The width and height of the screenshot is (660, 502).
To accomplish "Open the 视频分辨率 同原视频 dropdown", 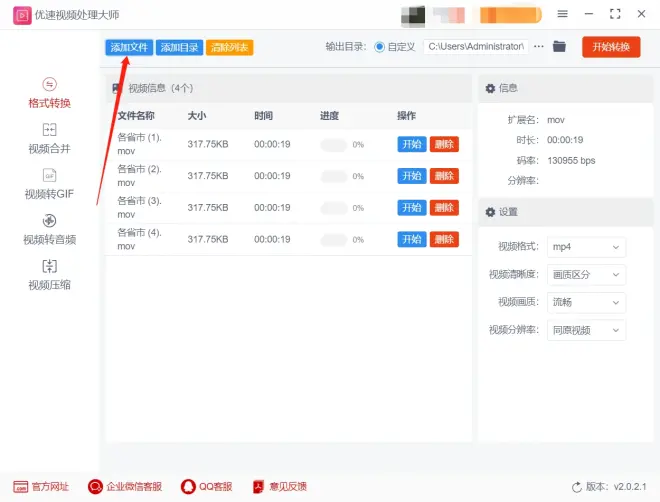I will tap(586, 330).
